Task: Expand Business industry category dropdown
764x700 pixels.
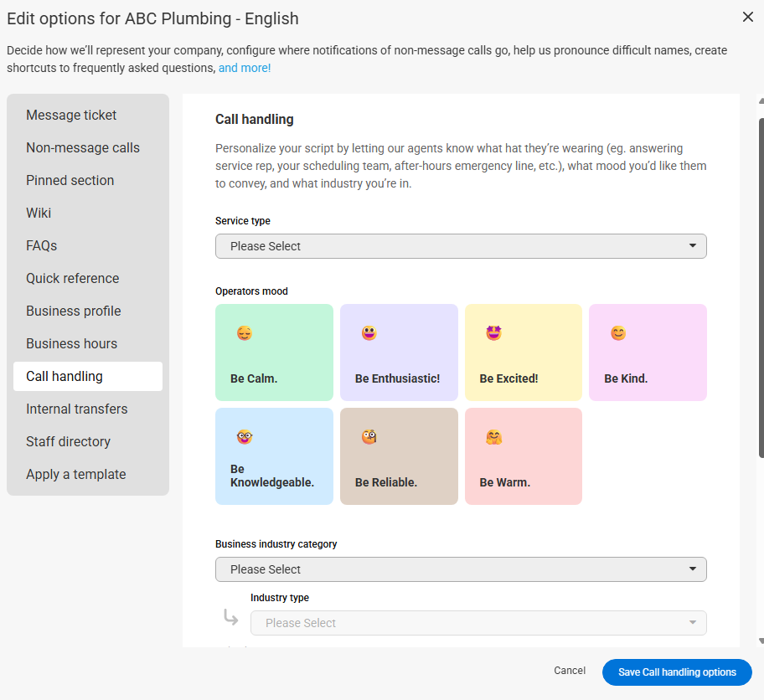Action: point(461,569)
